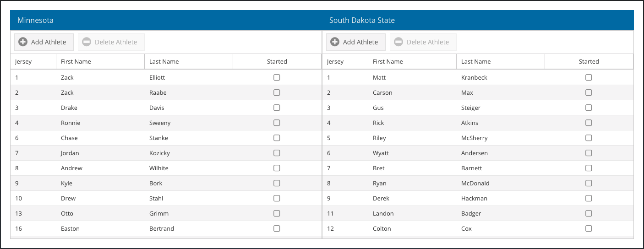Click the South Dakota State Add Athlete button
This screenshot has height=249, width=644.
[356, 42]
